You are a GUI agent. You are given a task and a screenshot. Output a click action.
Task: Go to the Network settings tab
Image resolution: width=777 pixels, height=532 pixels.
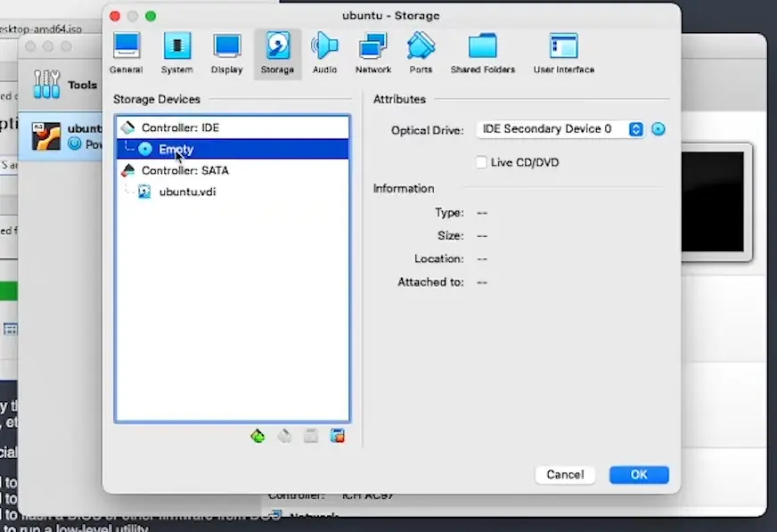tap(373, 53)
